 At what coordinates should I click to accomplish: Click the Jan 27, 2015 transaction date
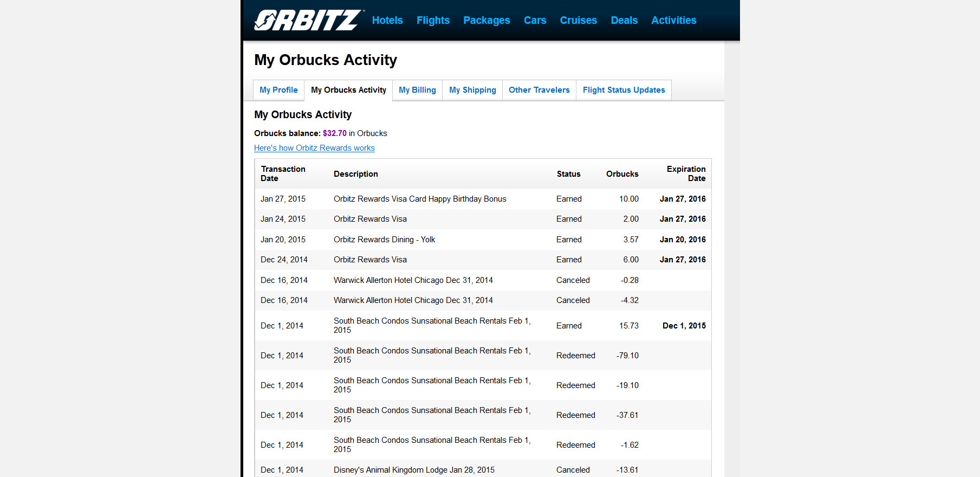[283, 199]
